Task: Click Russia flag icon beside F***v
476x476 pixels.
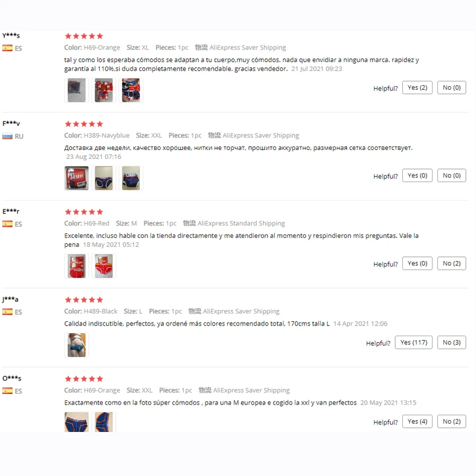Action: tap(7, 136)
